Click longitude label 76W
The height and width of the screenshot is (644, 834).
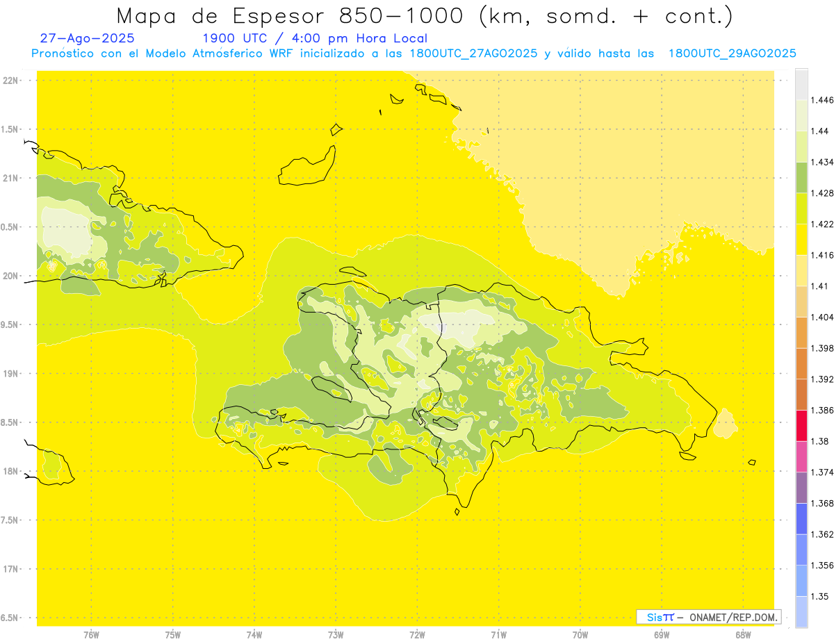tap(91, 634)
